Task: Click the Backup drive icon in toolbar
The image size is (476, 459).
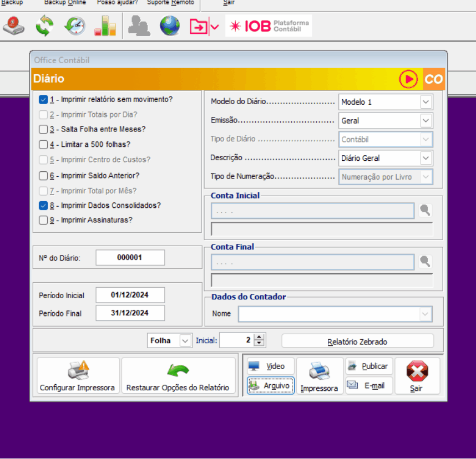Action: click(x=13, y=25)
